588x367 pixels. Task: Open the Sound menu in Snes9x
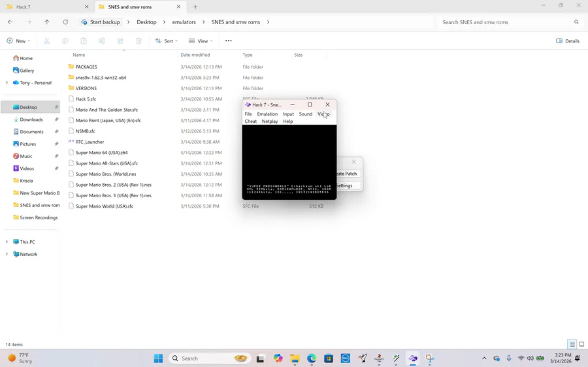[306, 114]
